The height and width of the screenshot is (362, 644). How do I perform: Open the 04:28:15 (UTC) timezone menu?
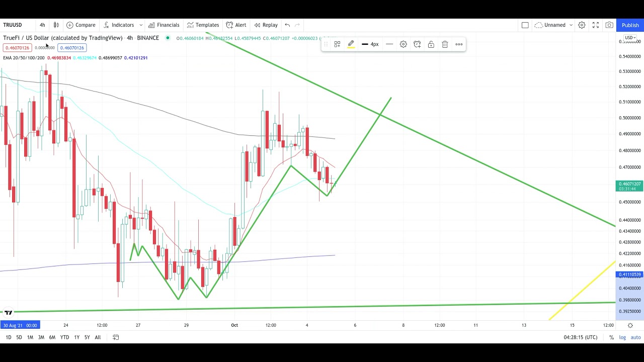tap(581, 337)
